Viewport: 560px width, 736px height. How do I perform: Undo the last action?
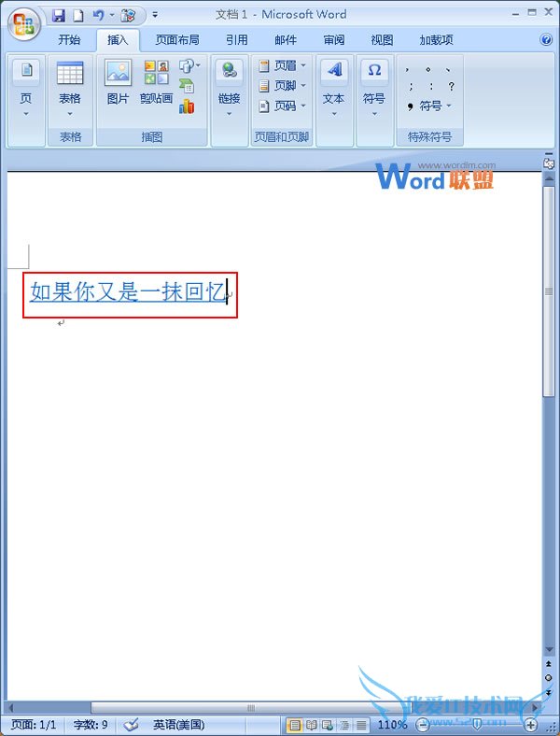(x=98, y=15)
